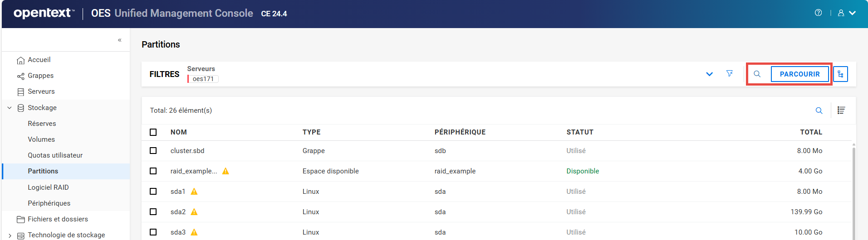Open the Volumes menu item
This screenshot has width=868, height=240.
(41, 139)
